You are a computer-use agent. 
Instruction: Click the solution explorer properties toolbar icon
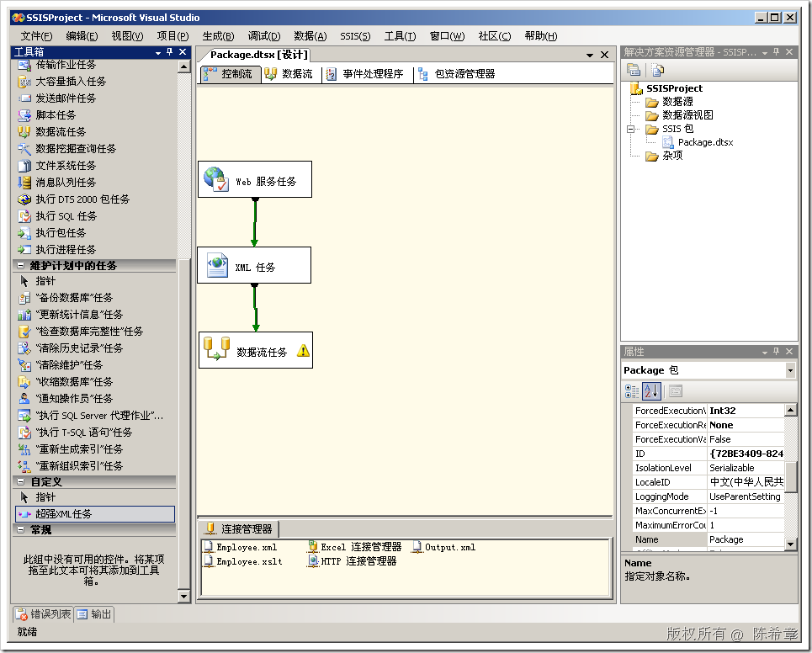634,70
